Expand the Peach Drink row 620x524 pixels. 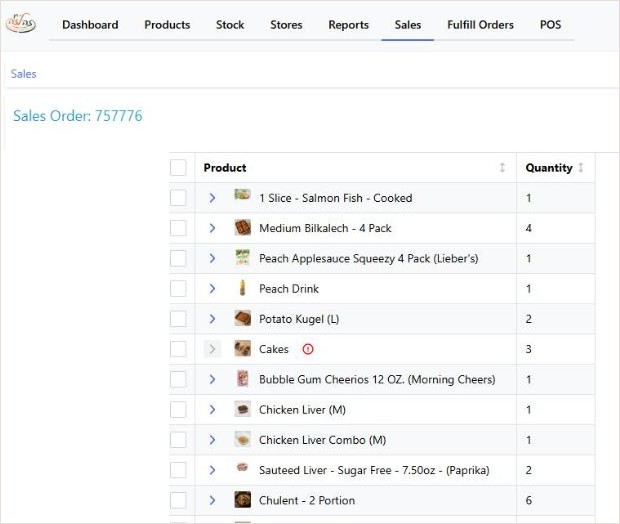coord(212,289)
